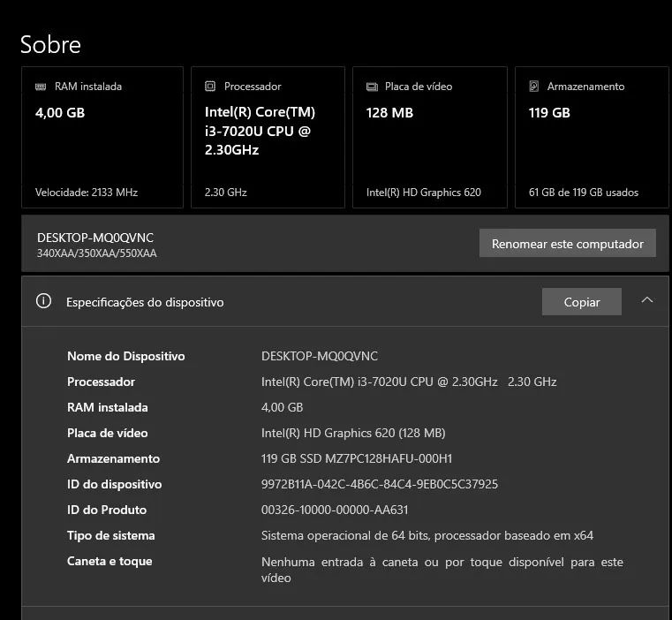Image resolution: width=672 pixels, height=620 pixels.
Task: Click the '119 GB SSD MZ7PC128HAFU-000H1' value
Action: point(357,458)
